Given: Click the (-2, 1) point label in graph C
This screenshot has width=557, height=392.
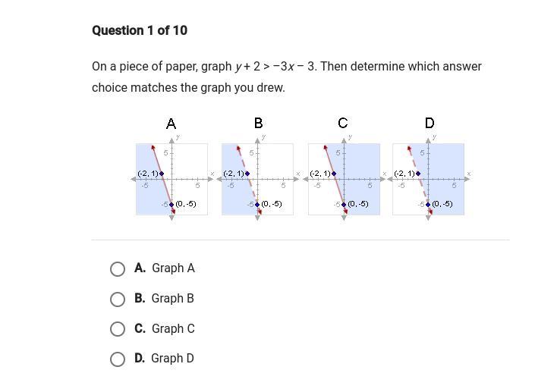Looking at the screenshot, I should point(320,173).
